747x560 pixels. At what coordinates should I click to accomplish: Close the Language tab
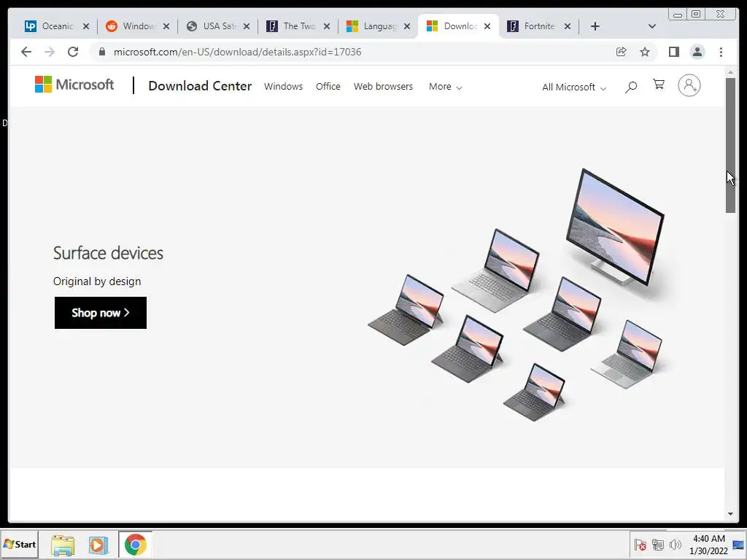click(407, 26)
